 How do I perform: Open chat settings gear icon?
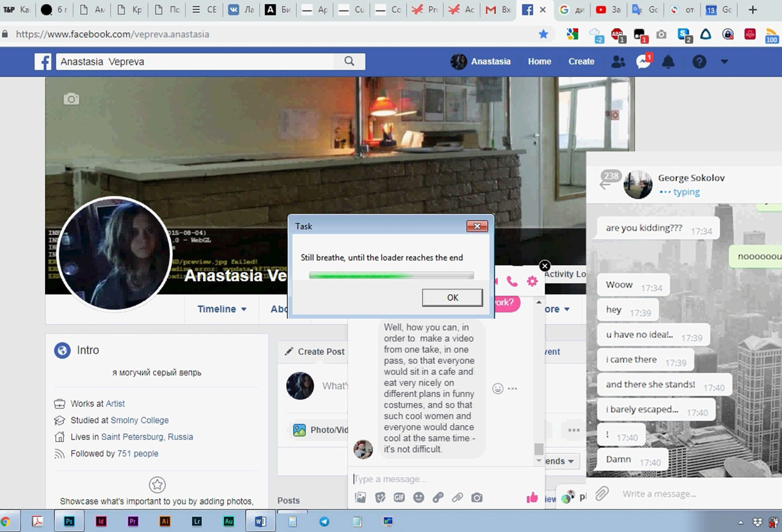[x=532, y=281]
